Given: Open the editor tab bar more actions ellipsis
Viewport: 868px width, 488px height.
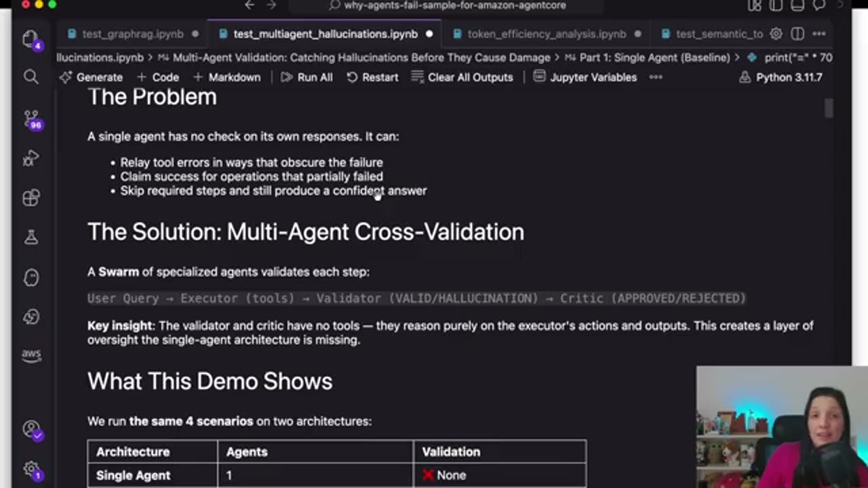Looking at the screenshot, I should coord(819,34).
